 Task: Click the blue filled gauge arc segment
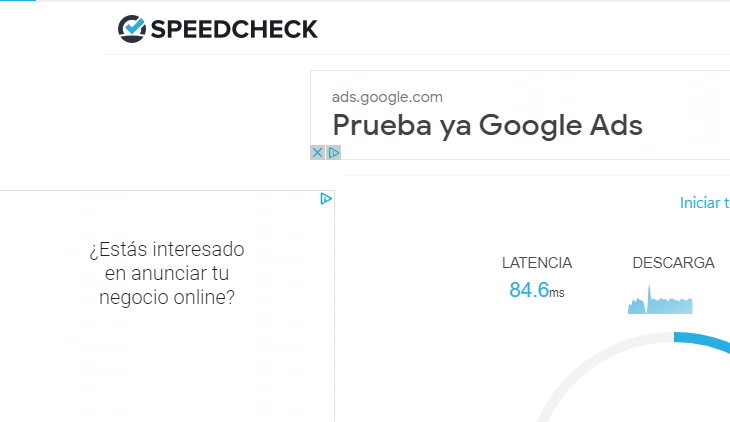pos(702,341)
